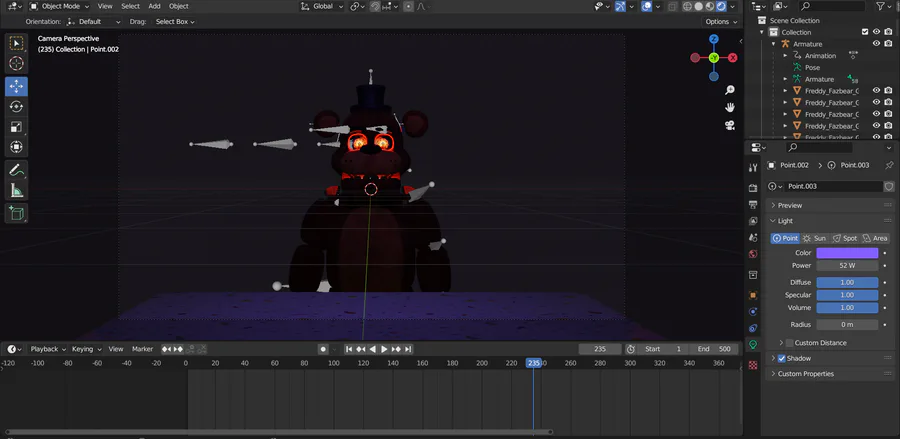Viewport: 900px width, 439px height.
Task: Open the Object menu
Action: [x=179, y=6]
